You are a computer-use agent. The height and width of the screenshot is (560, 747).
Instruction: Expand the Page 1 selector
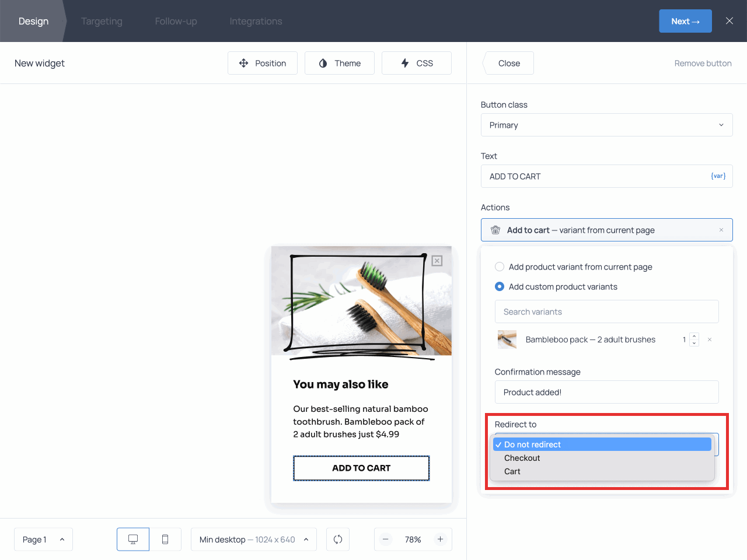43,540
